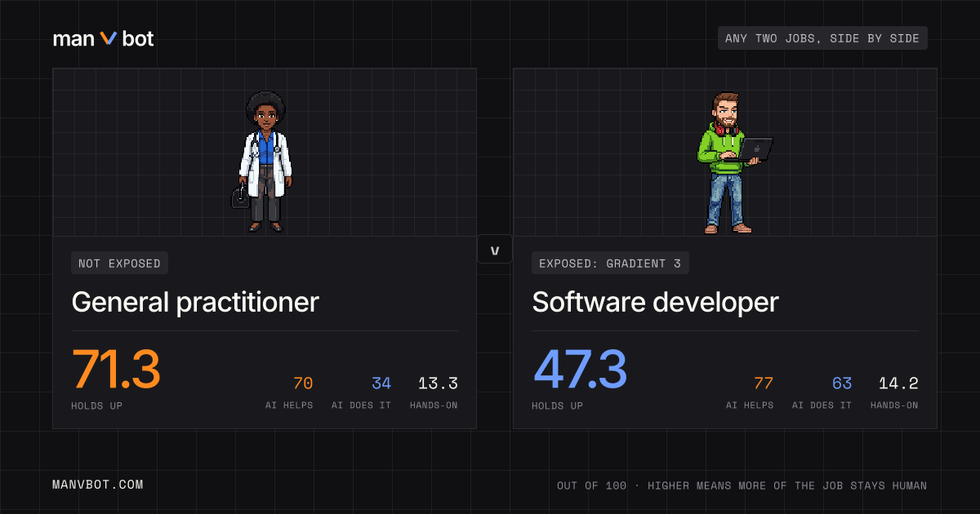Click AI DOES IT label under 34
980x514 pixels.
tap(362, 405)
